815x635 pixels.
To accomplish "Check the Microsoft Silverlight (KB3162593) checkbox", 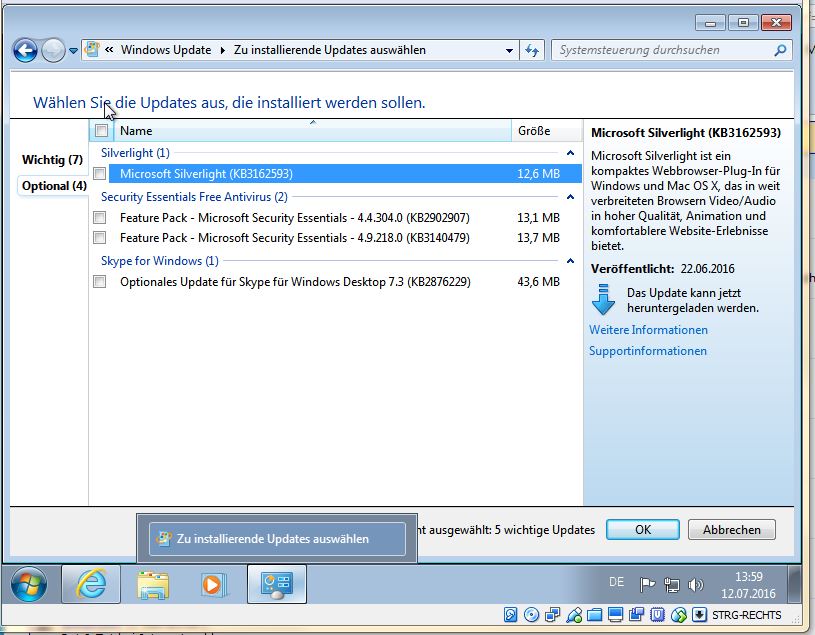I will (99, 174).
